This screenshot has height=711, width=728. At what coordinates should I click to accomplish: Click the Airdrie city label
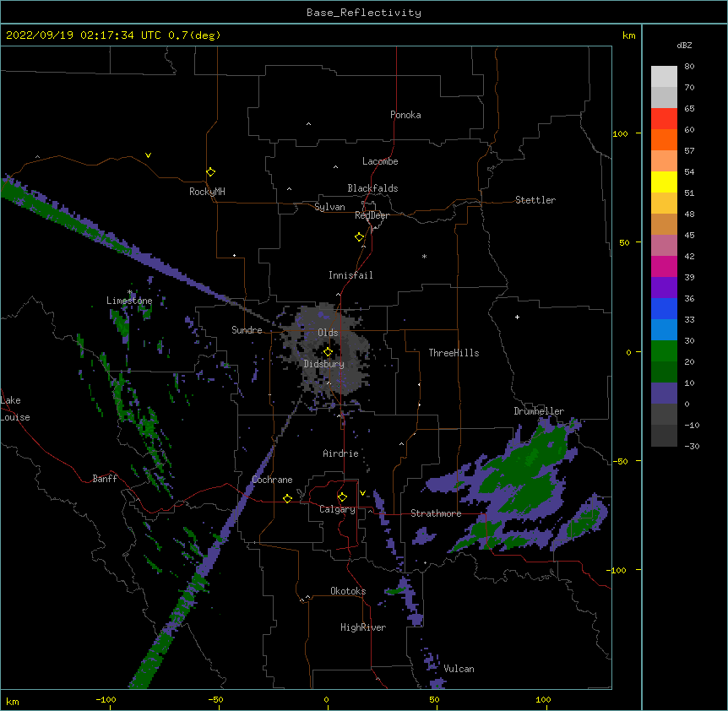(x=340, y=453)
